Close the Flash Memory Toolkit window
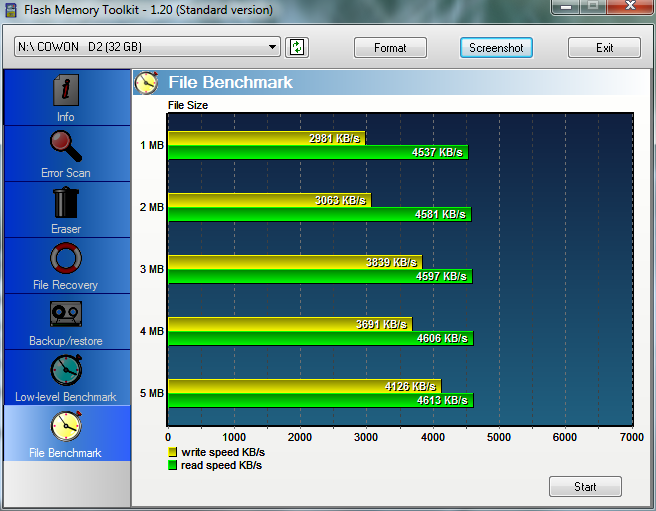 pos(631,6)
